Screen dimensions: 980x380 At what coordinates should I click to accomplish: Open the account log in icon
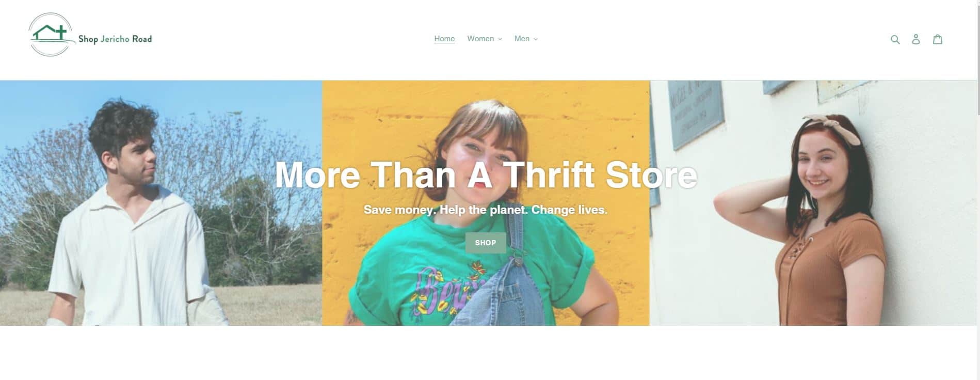coord(916,39)
